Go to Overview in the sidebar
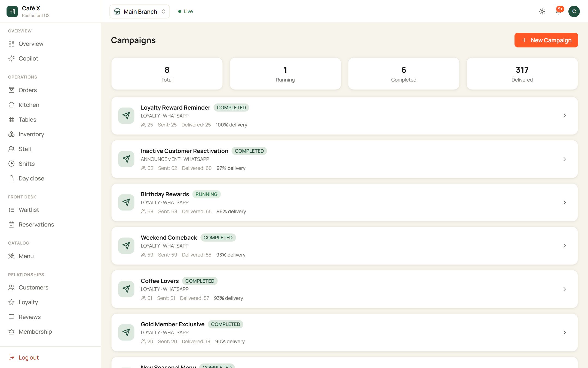The image size is (588, 368). (31, 44)
